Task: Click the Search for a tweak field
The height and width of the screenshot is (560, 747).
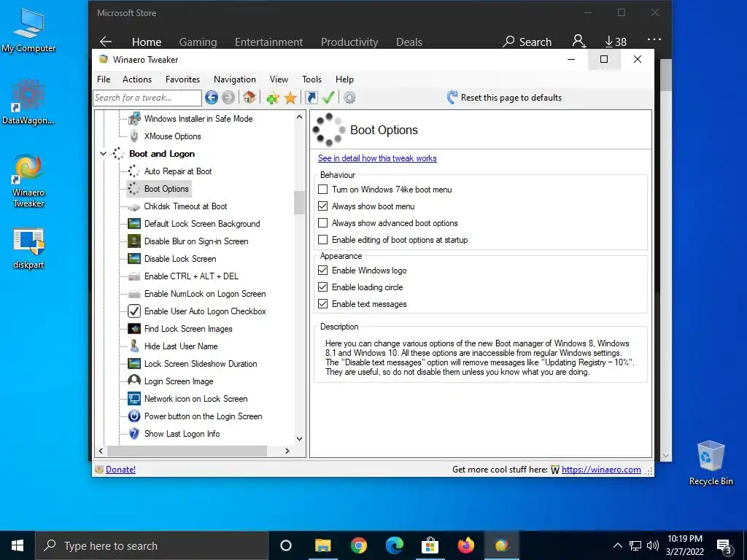Action: pyautogui.click(x=147, y=98)
